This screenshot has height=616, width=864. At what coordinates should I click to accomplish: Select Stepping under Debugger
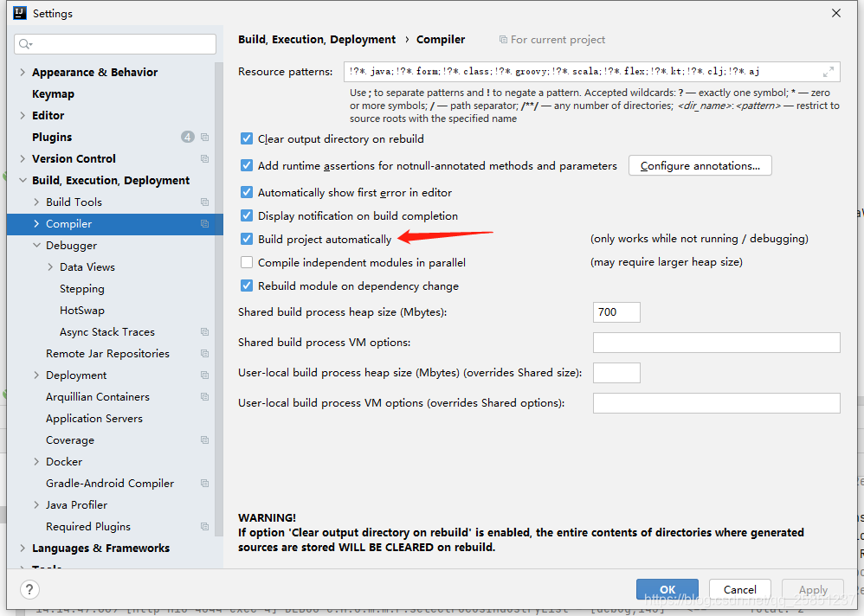point(82,288)
